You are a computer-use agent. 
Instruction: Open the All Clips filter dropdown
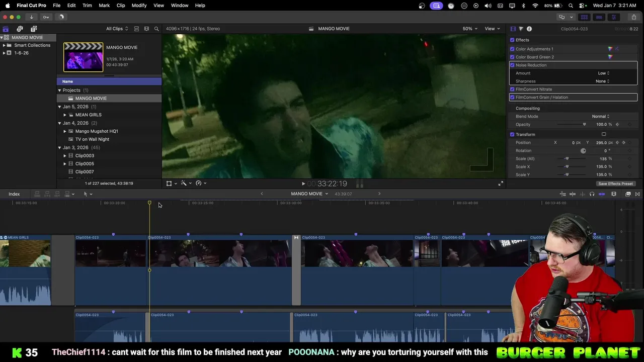coord(117,29)
